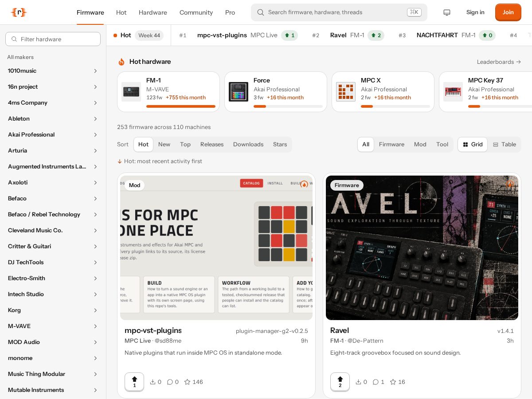Image resolution: width=532 pixels, height=399 pixels.
Task: Click the FM-1 device thumbnail icon
Action: tap(131, 92)
